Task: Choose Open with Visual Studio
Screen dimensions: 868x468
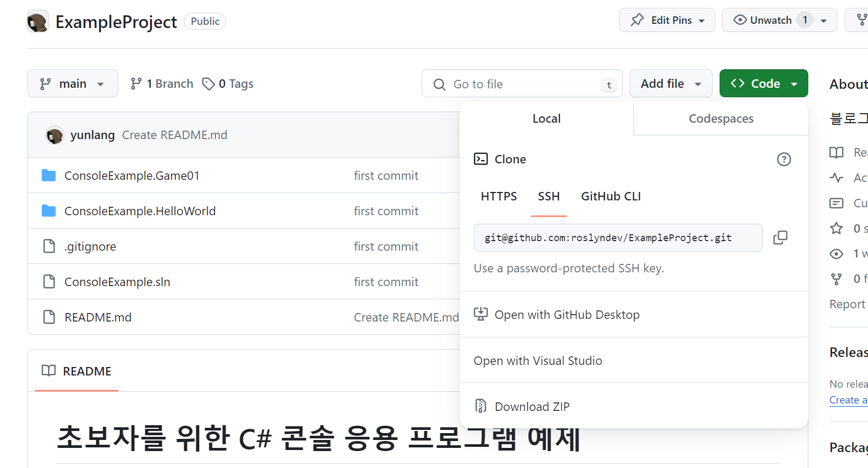Action: click(x=634, y=361)
